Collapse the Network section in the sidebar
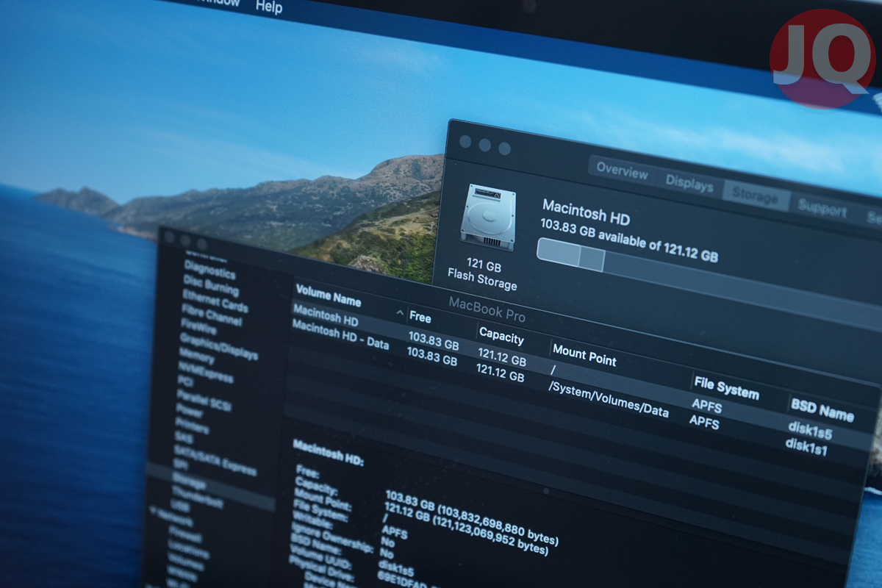 pos(152,511)
